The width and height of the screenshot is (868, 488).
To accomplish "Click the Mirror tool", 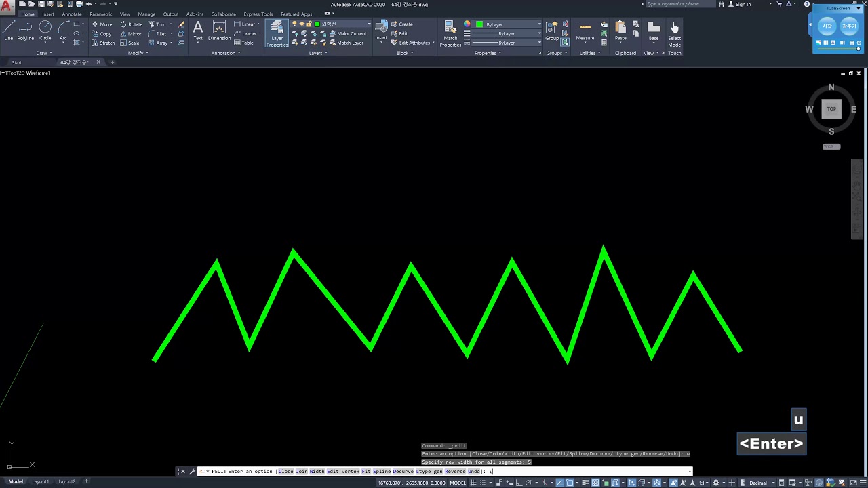I will point(131,34).
